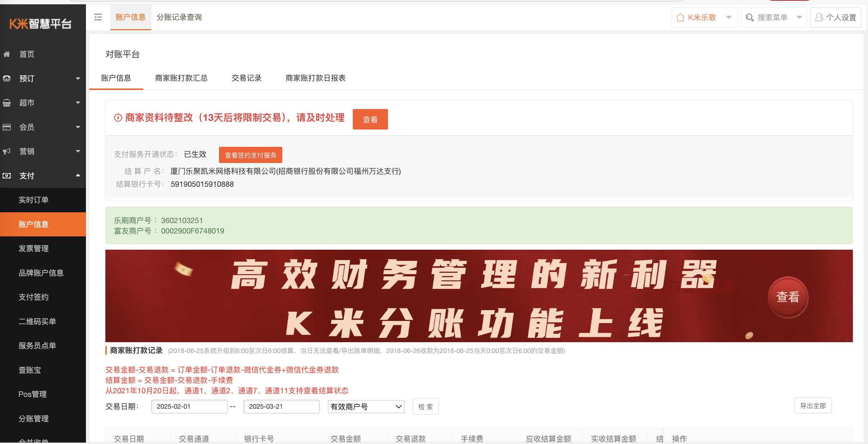Screen dimensions: 868x444
Task: Click the end date field 2025-03-21
Action: pyautogui.click(x=282, y=407)
